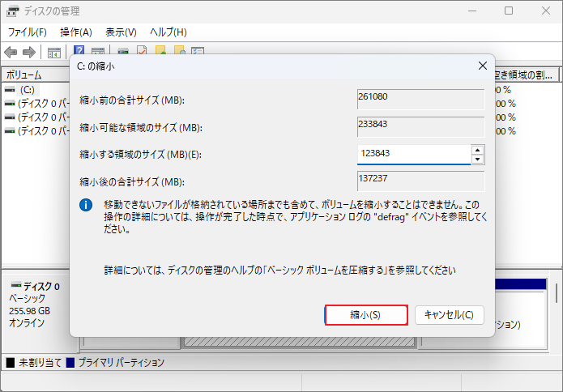Screen dimensions: 563x392
Task: Click the Disk Management title bar icon
Action: point(12,11)
